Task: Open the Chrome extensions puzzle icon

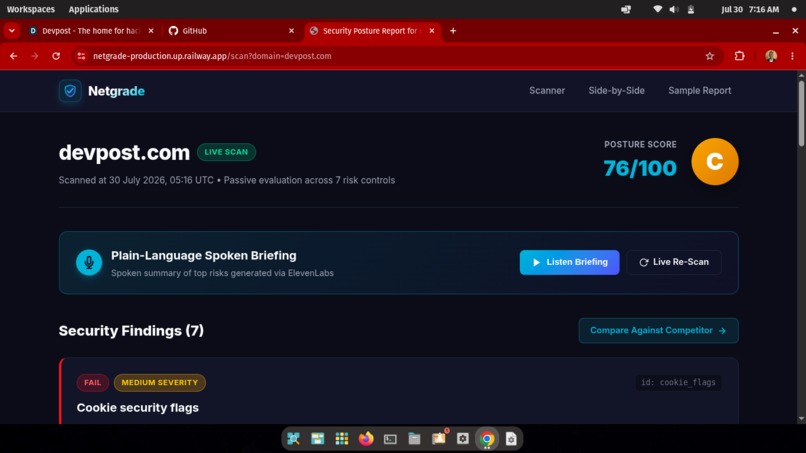Action: [x=739, y=56]
